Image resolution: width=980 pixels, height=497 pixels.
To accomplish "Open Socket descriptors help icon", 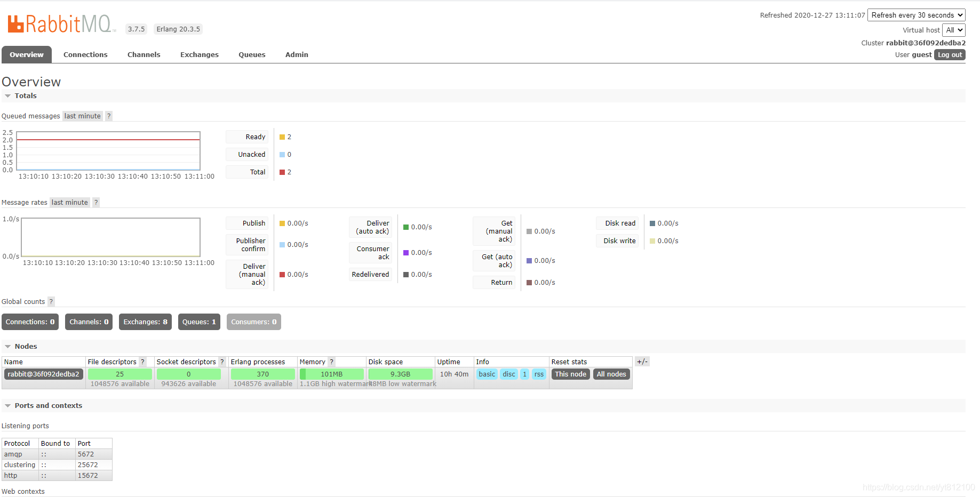I will 222,362.
